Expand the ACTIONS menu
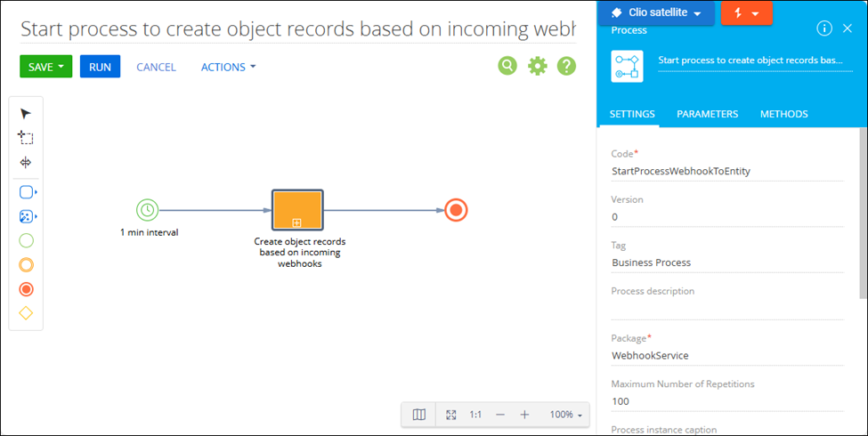This screenshot has height=436, width=868. pyautogui.click(x=228, y=67)
